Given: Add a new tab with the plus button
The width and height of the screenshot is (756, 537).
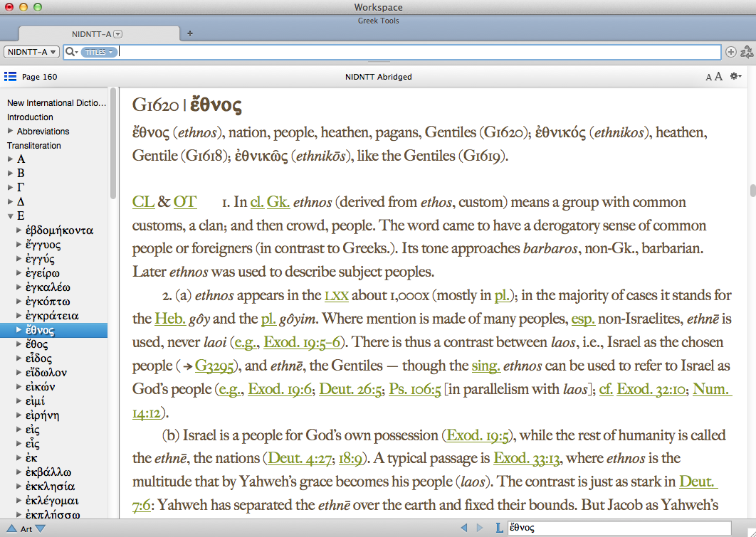Looking at the screenshot, I should pyautogui.click(x=190, y=33).
